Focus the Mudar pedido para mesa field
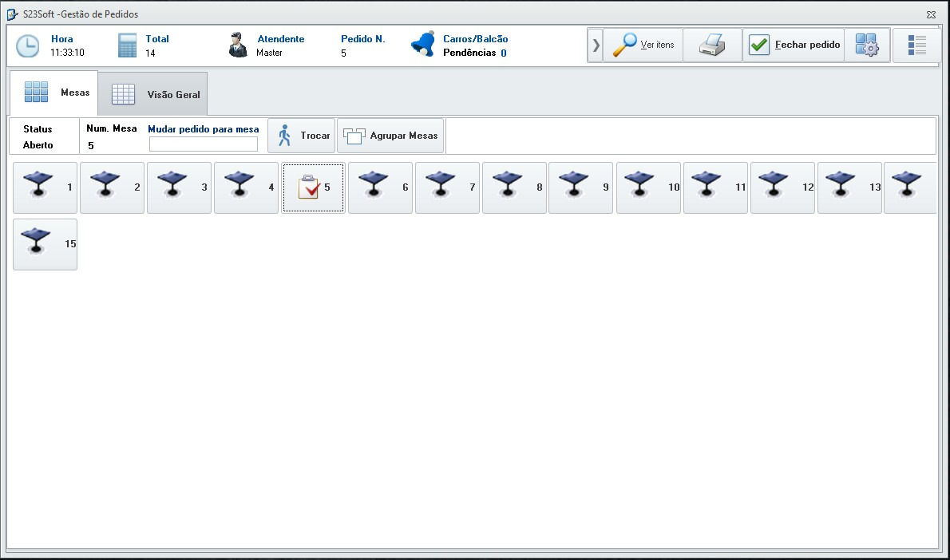The width and height of the screenshot is (950, 560). click(204, 144)
